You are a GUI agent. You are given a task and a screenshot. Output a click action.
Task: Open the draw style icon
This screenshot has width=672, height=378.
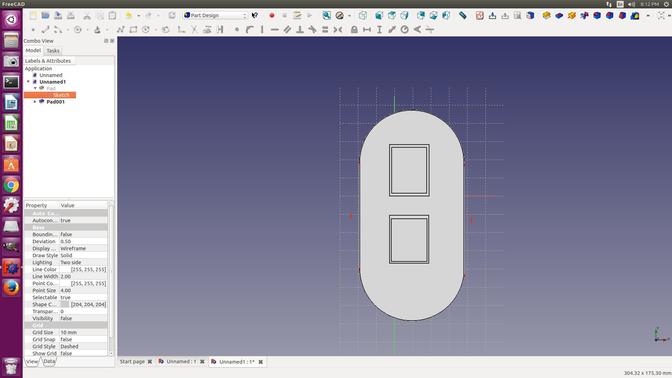point(339,15)
